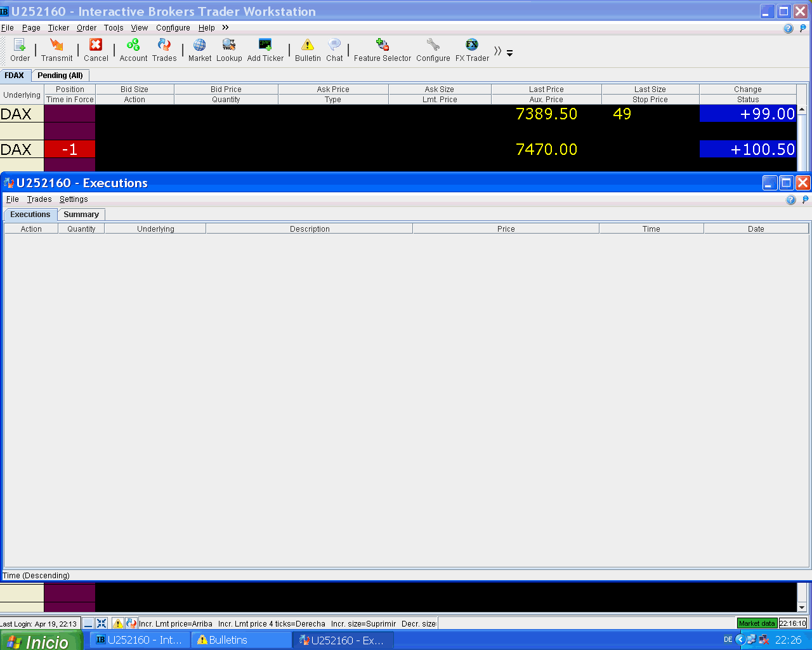Click the help icon in Executions window
Image resolution: width=812 pixels, height=650 pixels.
(x=790, y=200)
